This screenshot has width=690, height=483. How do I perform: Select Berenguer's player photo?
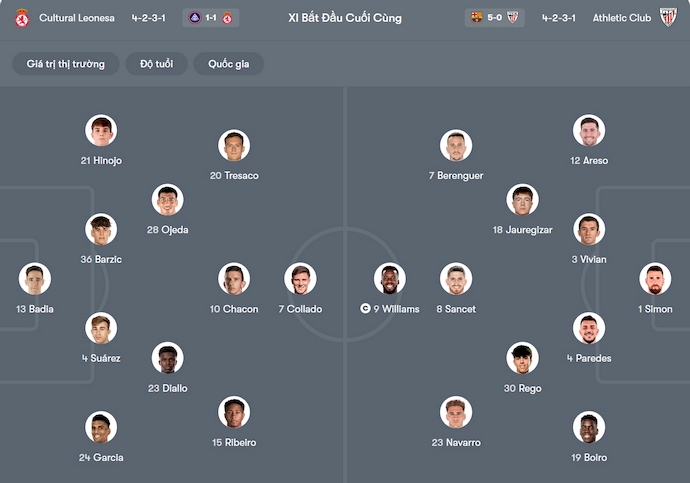pos(456,146)
